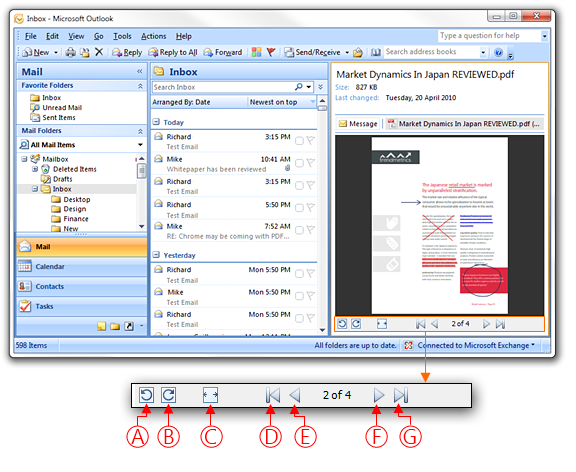The image size is (576, 472).
Task: Collapse the navigation pane with double chevron
Action: (140, 72)
